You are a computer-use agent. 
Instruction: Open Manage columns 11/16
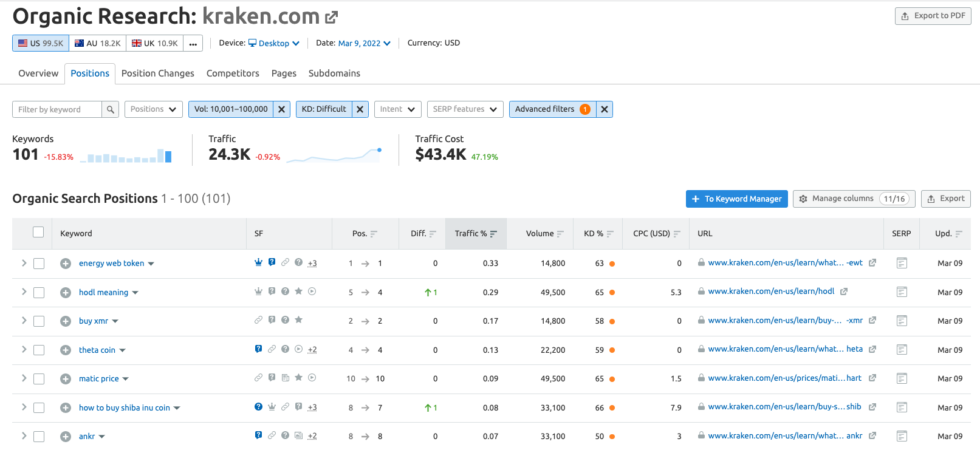pos(854,199)
